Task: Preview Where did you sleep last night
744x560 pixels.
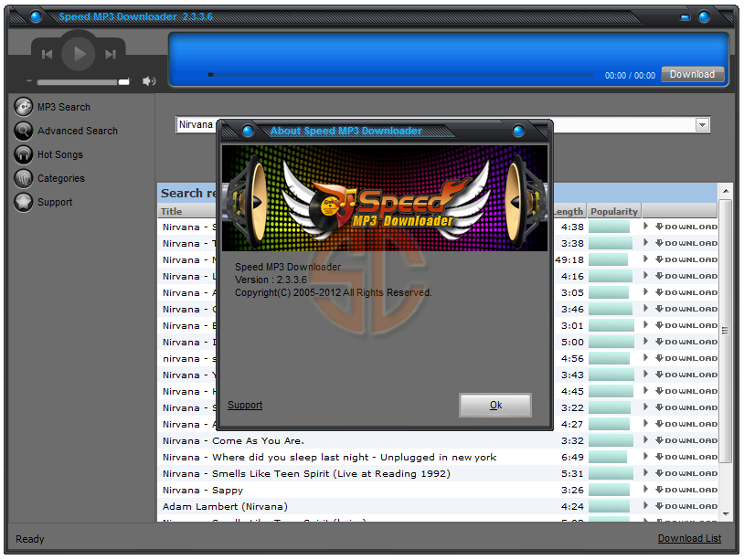Action: pos(645,456)
